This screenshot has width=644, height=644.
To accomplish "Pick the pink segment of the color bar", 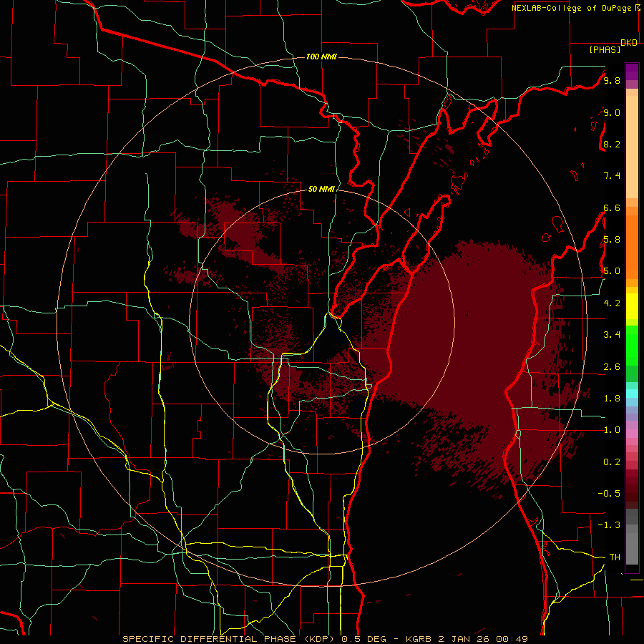I will tap(632, 434).
